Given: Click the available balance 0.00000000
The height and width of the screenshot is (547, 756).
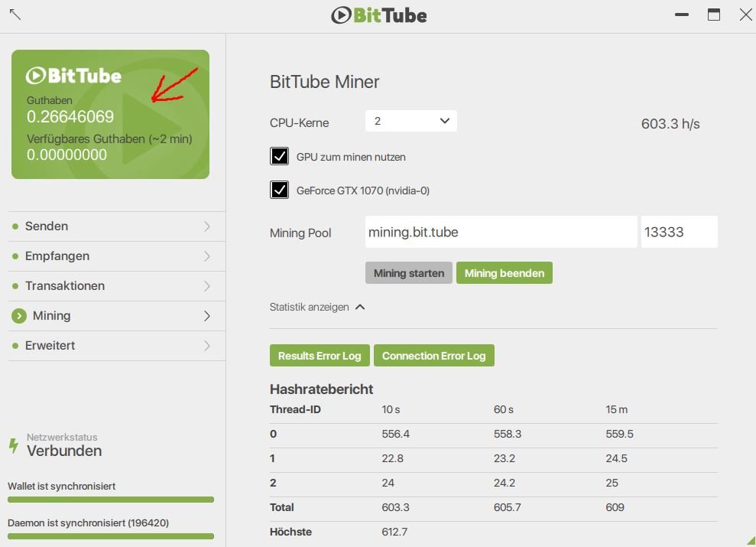Looking at the screenshot, I should 67,155.
